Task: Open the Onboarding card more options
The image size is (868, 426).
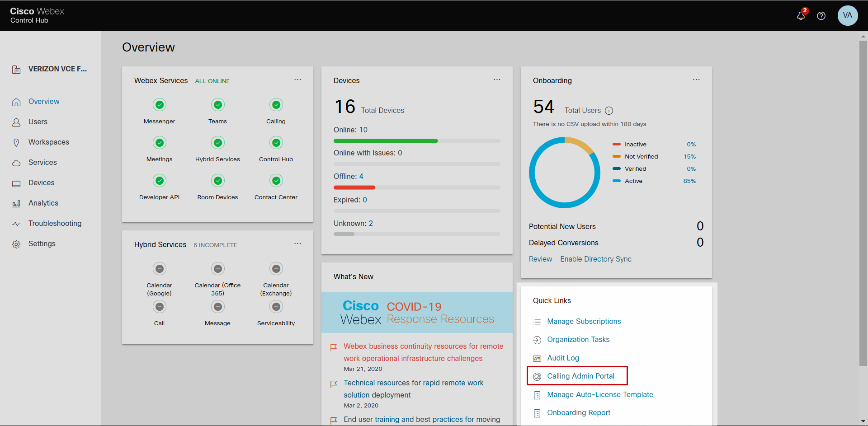Action: point(696,80)
